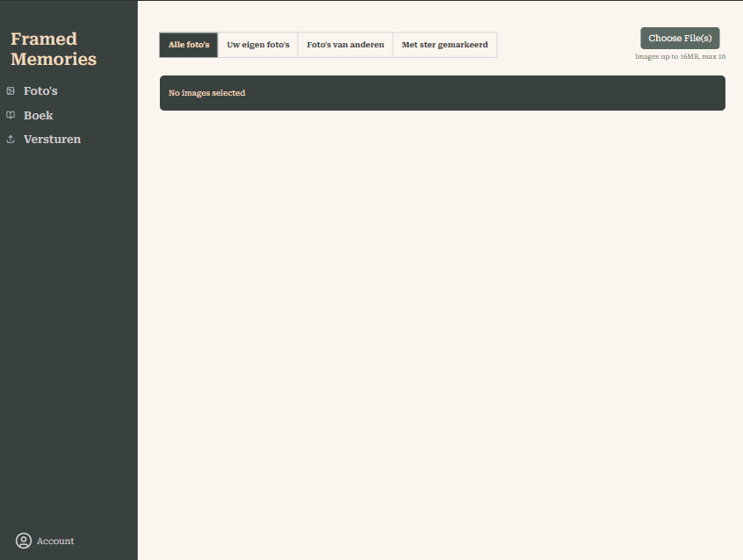
Task: Click the Framed Memories logo title
Action: pos(53,49)
